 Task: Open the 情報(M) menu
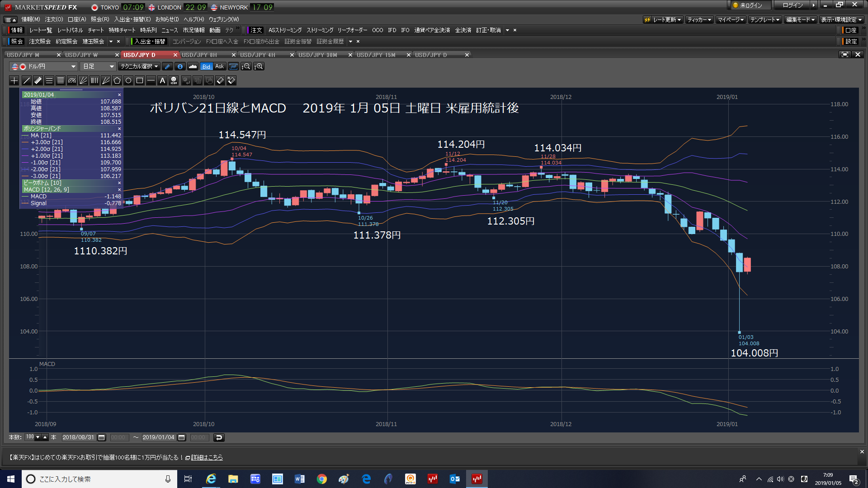31,19
